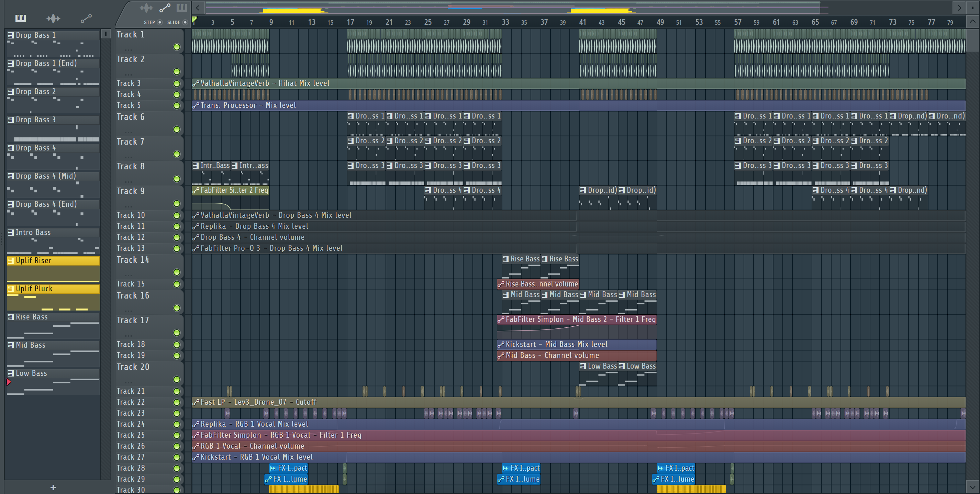
Task: Click the ValhallaVintageVerb Hihat Mix level automation icon
Action: coord(196,83)
